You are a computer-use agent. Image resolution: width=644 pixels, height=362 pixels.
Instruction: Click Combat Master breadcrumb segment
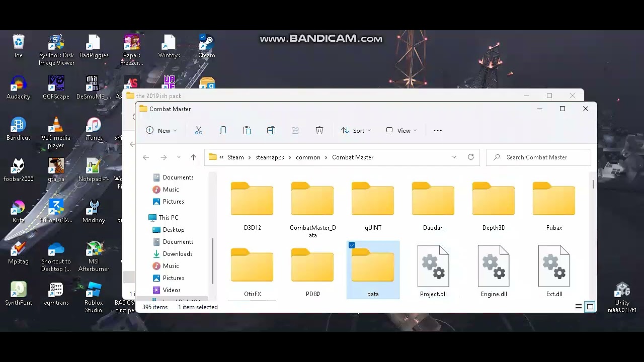353,157
